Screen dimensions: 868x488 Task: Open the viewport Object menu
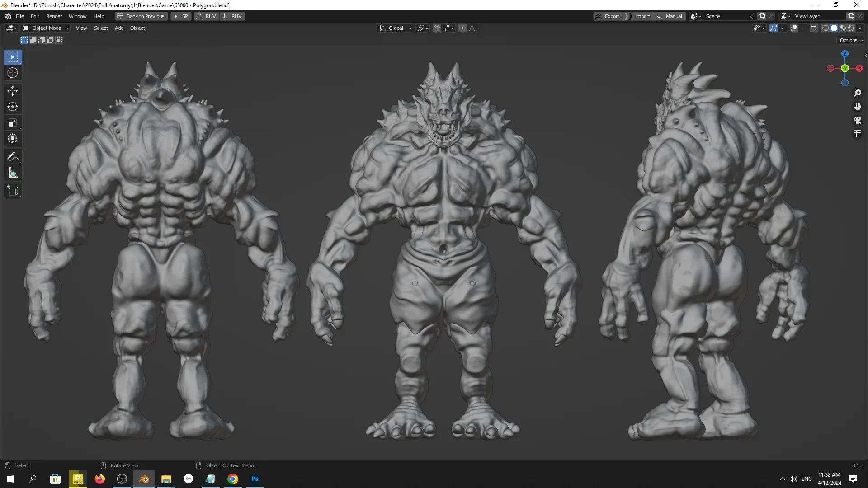[x=137, y=28]
